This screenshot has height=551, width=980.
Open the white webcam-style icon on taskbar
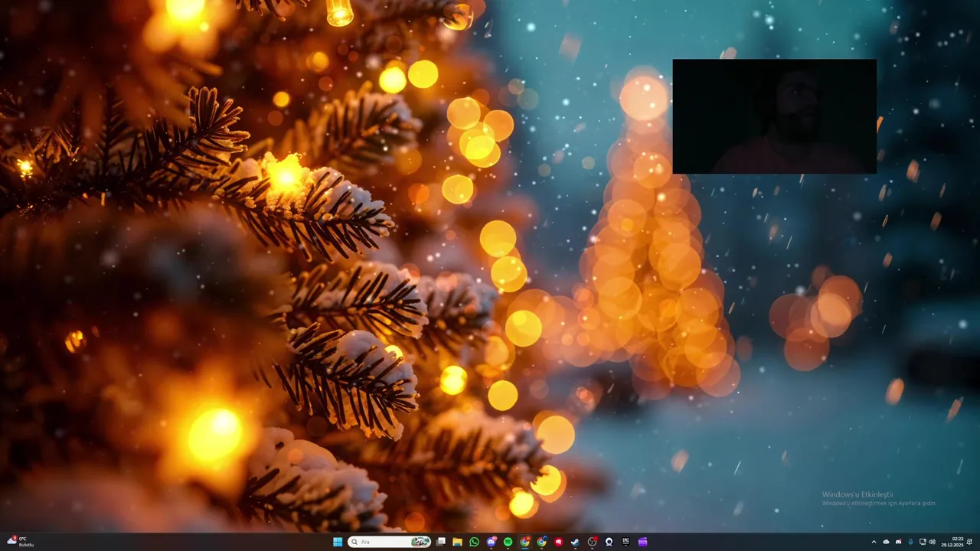[609, 542]
